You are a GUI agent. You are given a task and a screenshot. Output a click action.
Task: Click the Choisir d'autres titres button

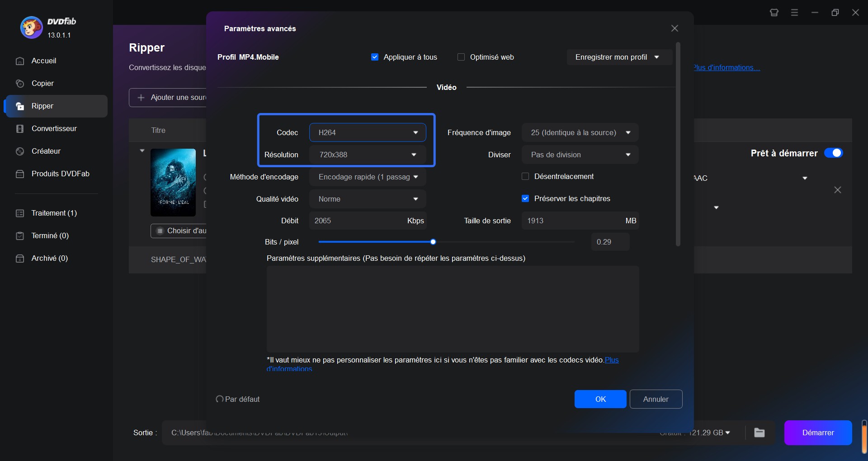point(179,231)
